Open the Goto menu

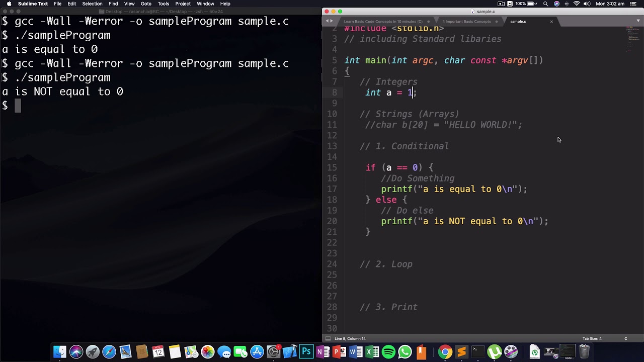click(x=146, y=4)
